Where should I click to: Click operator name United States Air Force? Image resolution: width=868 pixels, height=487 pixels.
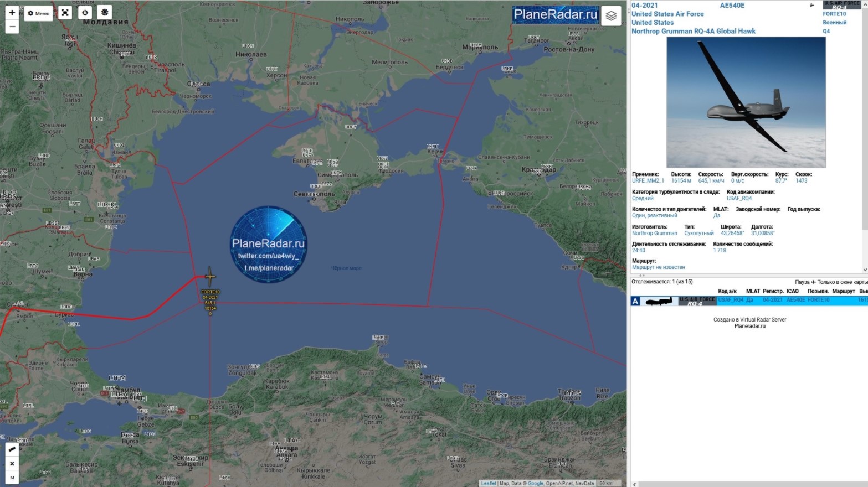click(x=667, y=14)
